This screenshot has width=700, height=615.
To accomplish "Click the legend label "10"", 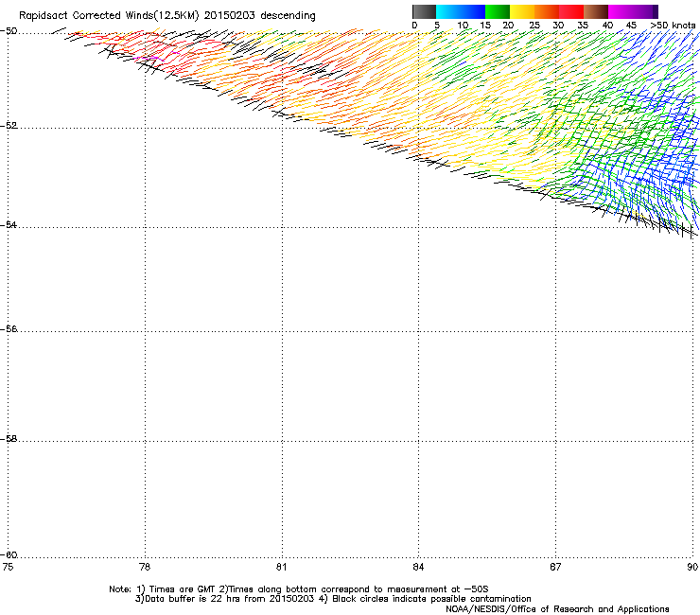I will coord(463,26).
